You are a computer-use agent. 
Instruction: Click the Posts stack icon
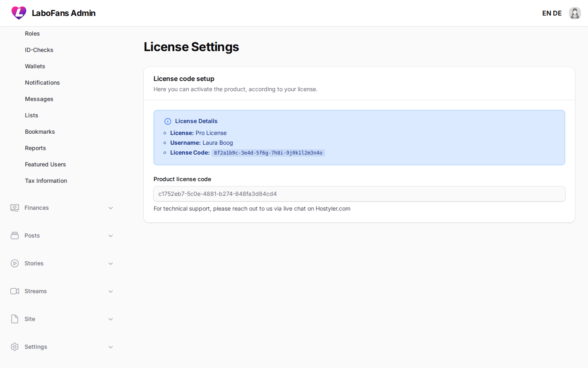pyautogui.click(x=15, y=236)
